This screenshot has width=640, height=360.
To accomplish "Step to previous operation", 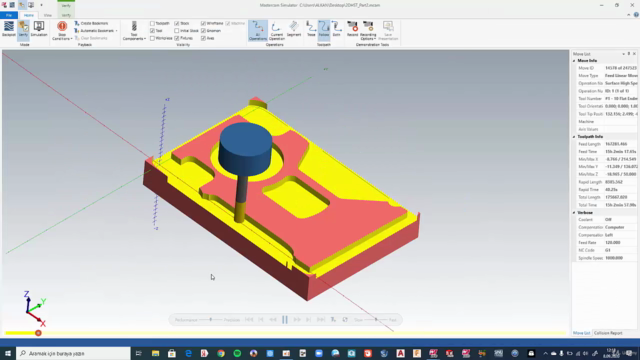I will click(261, 320).
